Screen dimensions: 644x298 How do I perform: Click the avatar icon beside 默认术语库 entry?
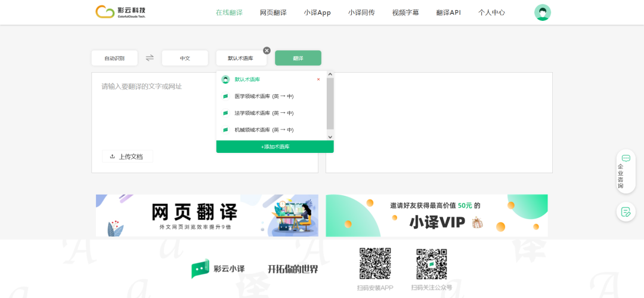(x=225, y=79)
